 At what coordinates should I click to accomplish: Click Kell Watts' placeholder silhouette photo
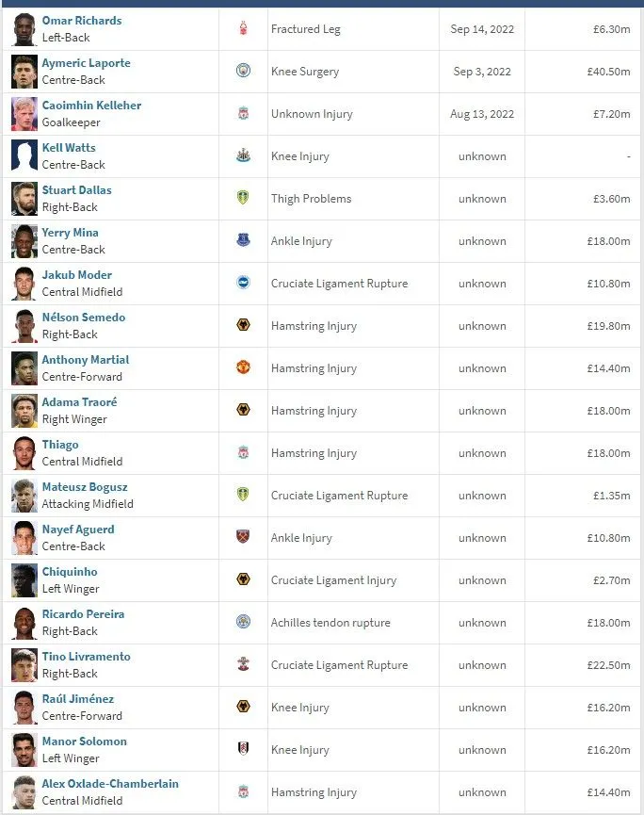point(24,156)
